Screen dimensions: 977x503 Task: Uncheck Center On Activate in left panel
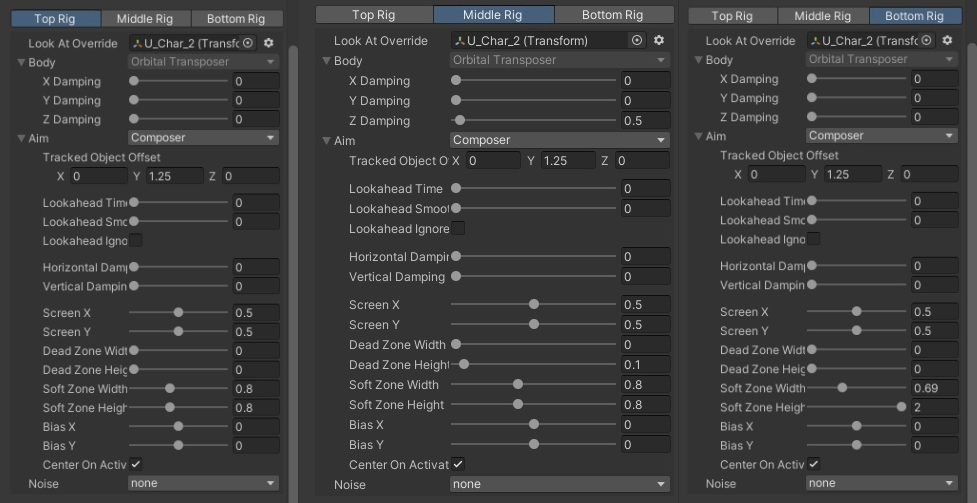click(x=136, y=464)
